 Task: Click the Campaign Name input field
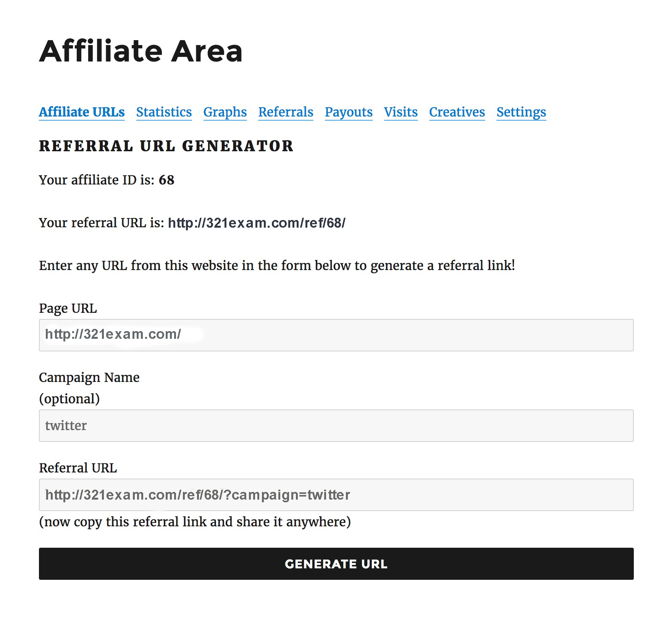(336, 425)
